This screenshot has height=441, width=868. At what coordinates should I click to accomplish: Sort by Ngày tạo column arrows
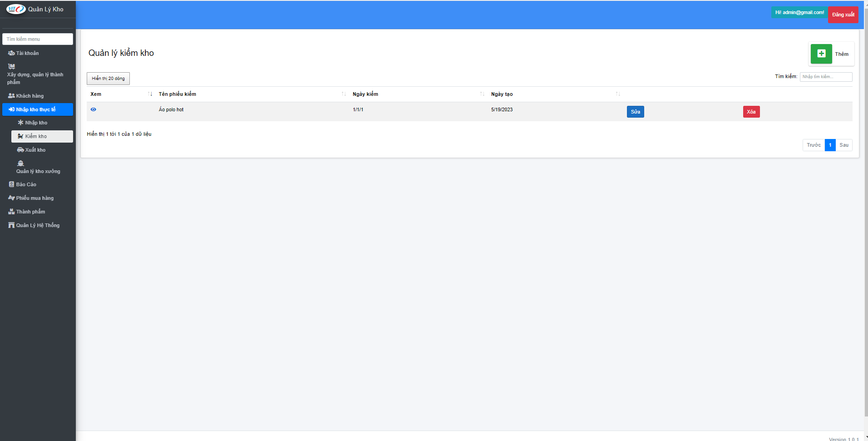pyautogui.click(x=618, y=94)
